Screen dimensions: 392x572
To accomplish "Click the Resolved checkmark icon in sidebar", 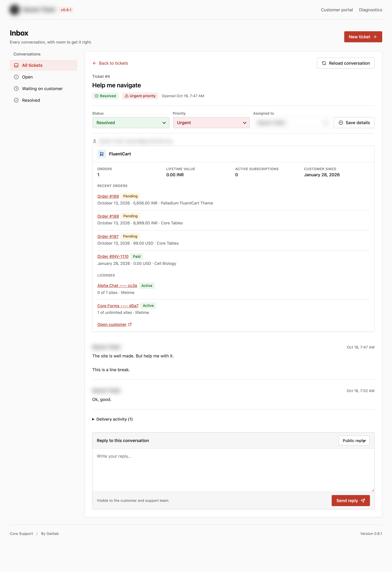I will tap(16, 100).
